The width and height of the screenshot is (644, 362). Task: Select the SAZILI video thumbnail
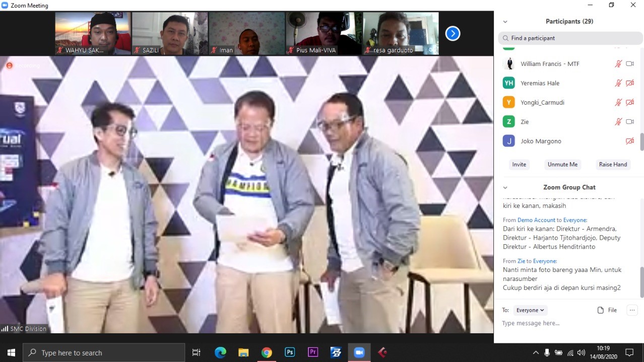click(170, 33)
